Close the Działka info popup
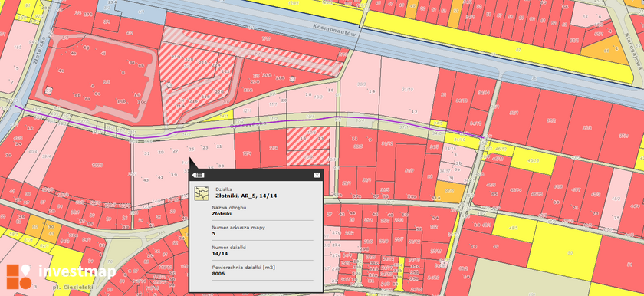 pyautogui.click(x=317, y=175)
